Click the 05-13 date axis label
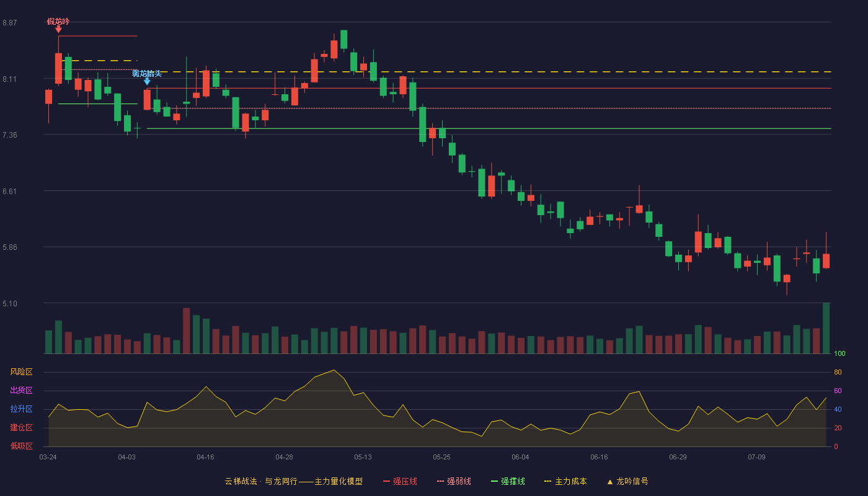This screenshot has height=496, width=868. 363,457
